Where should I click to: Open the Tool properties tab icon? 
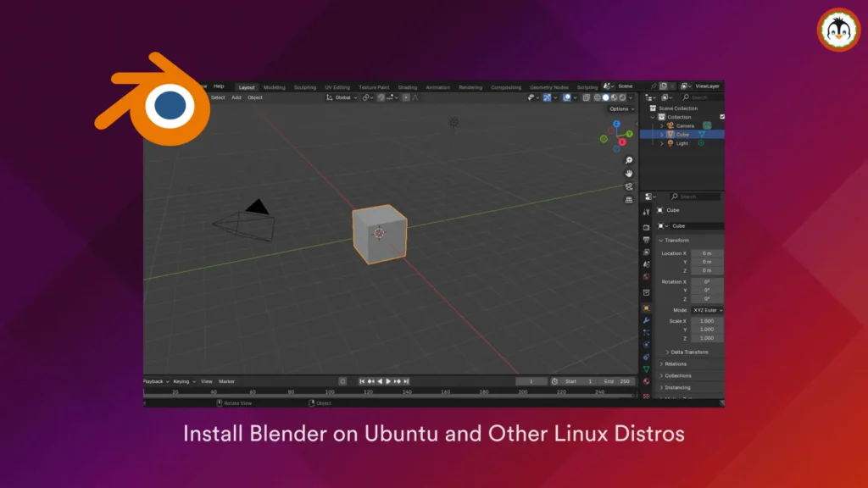pyautogui.click(x=646, y=212)
